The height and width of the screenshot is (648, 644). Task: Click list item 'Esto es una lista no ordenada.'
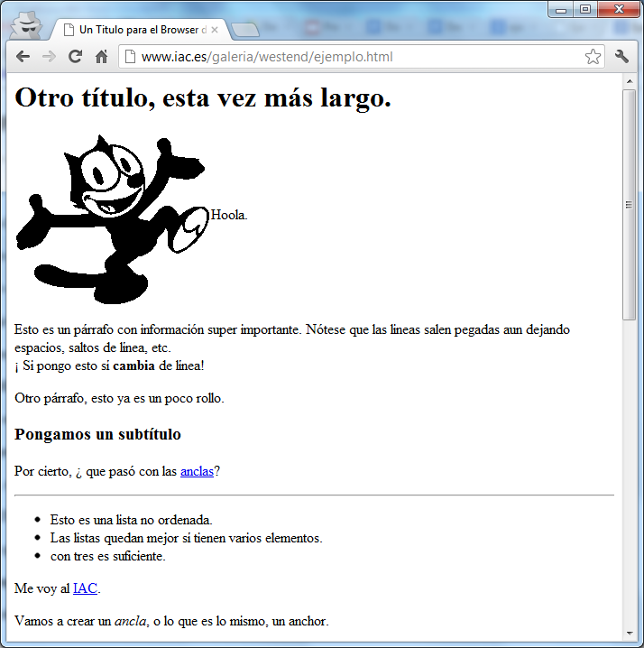coord(132,520)
